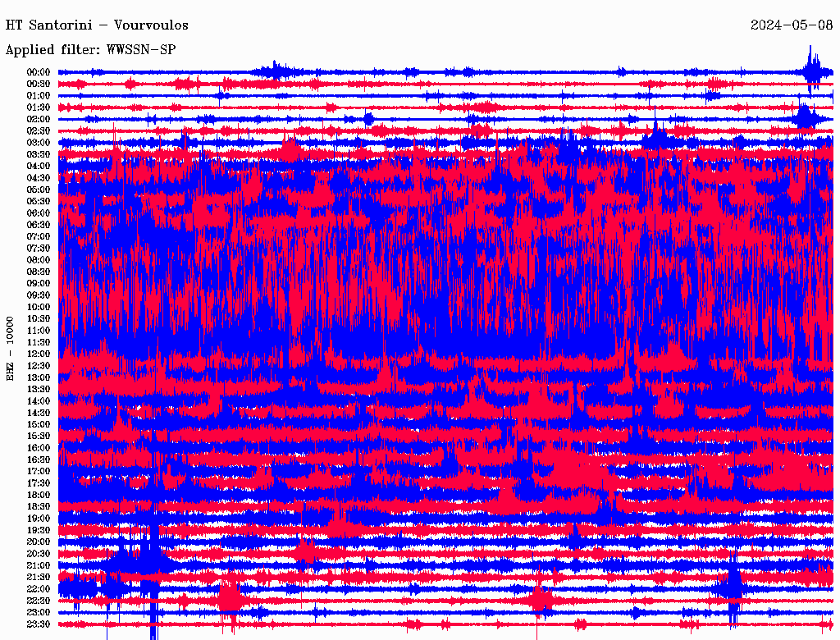Click the 20:30 time label
The width and height of the screenshot is (840, 640).
(x=39, y=554)
